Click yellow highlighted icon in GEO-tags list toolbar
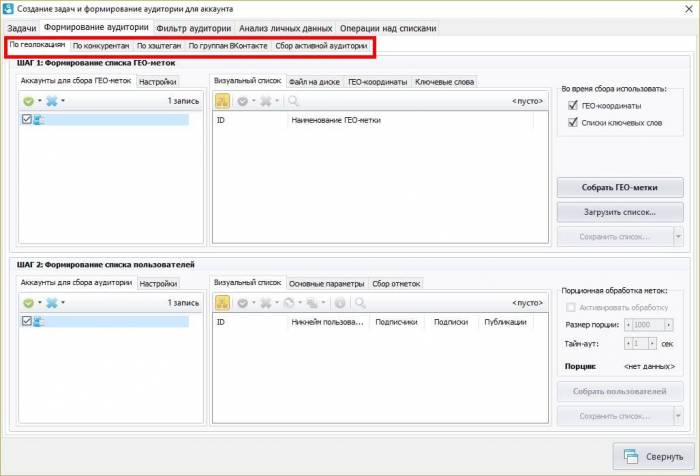Image resolution: width=700 pixels, height=476 pixels. [222, 101]
